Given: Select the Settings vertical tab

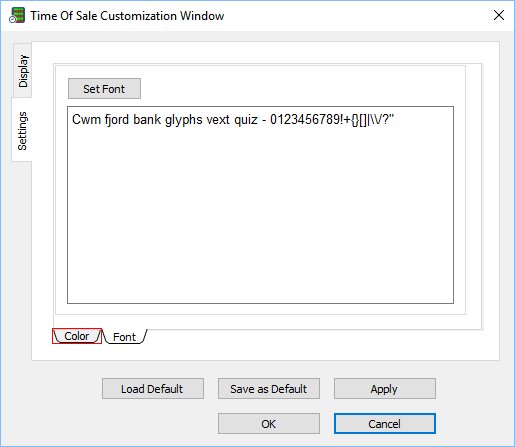Looking at the screenshot, I should [x=22, y=130].
